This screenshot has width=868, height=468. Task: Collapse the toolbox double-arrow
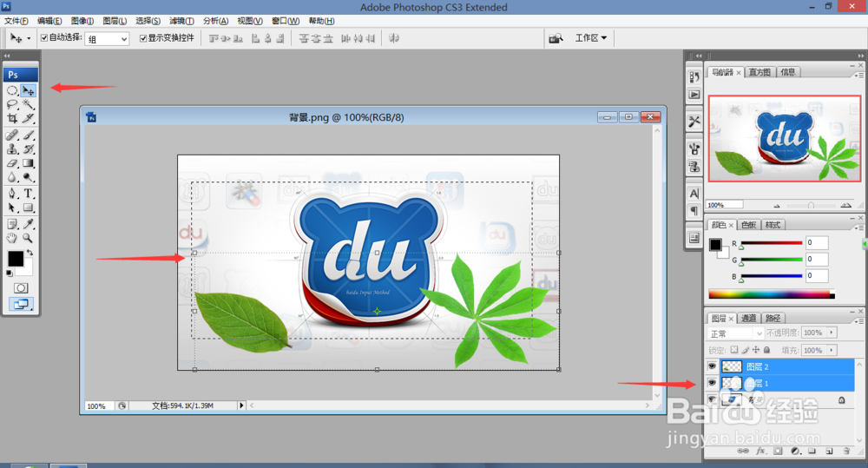coord(7,56)
